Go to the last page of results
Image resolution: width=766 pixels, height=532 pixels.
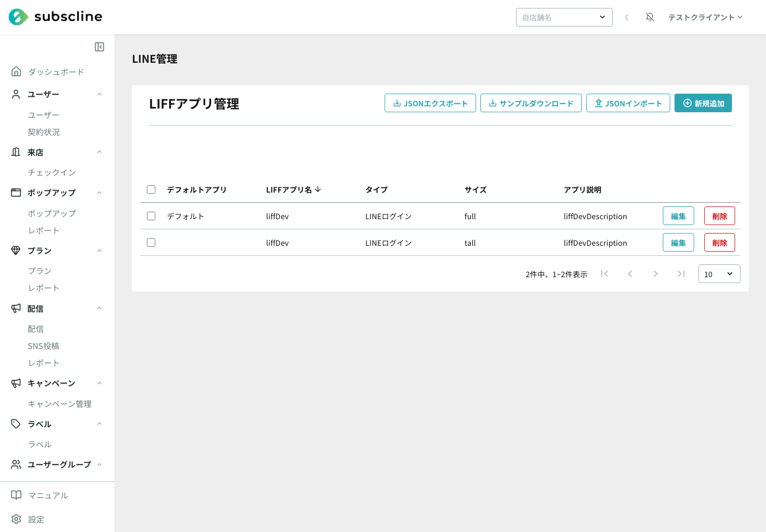pyautogui.click(x=681, y=274)
